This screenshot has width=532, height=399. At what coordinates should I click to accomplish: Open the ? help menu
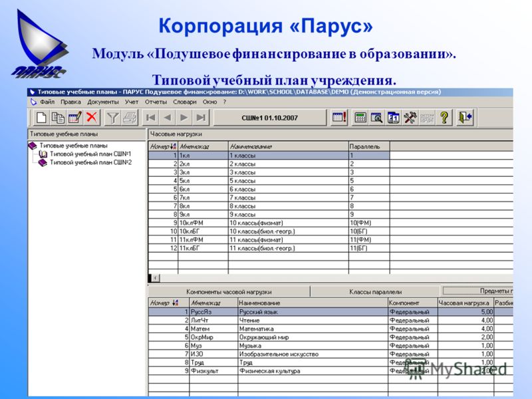(x=225, y=102)
